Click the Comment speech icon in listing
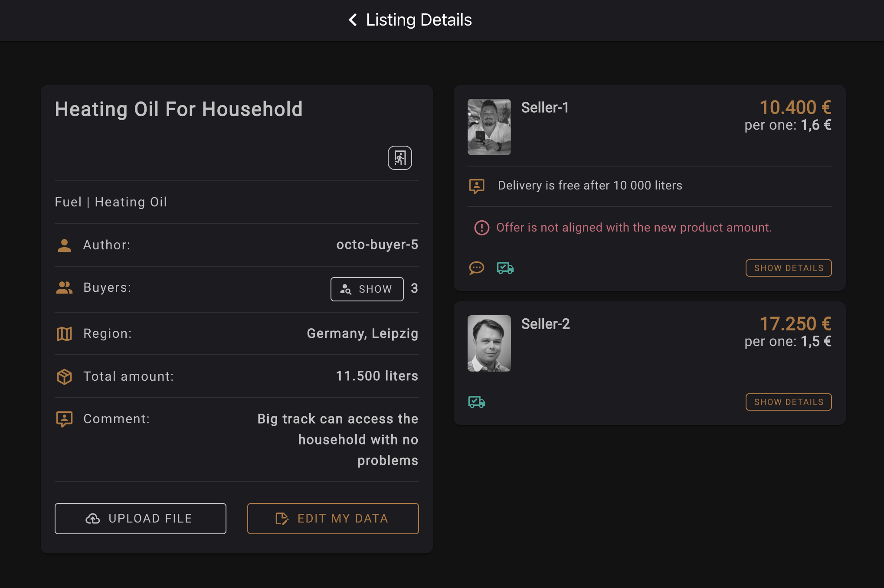 point(64,419)
